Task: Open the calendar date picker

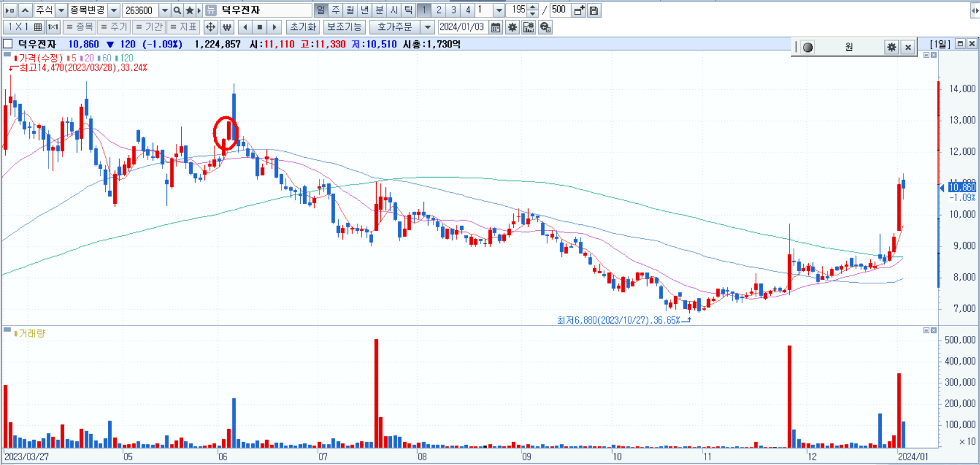Action: (x=495, y=27)
